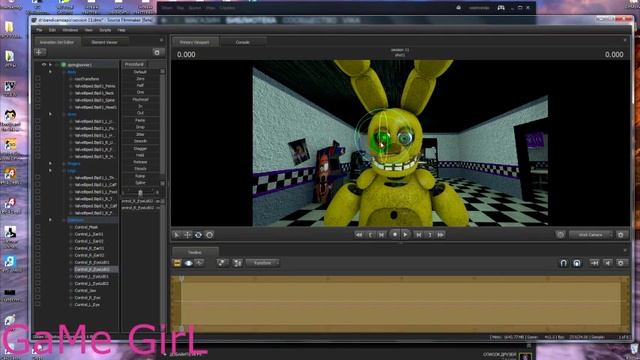This screenshot has width=640, height=360.
Task: Select the rootTransform row
Action: tap(87, 79)
